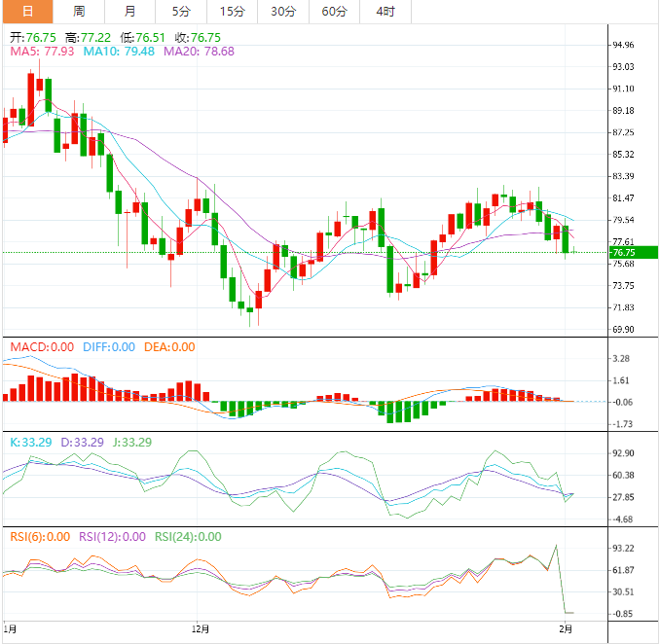The width and height of the screenshot is (660, 644).
Task: Switch to the 周 weekly tab
Action: point(79,12)
